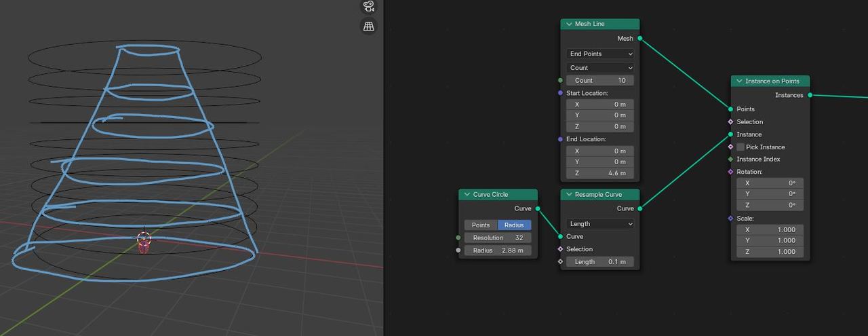Collapse the Curve Circle node

[467, 194]
